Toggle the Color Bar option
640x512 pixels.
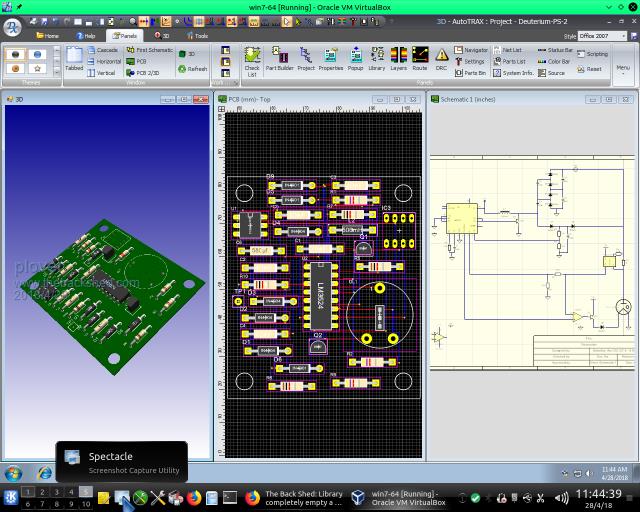pos(554,61)
